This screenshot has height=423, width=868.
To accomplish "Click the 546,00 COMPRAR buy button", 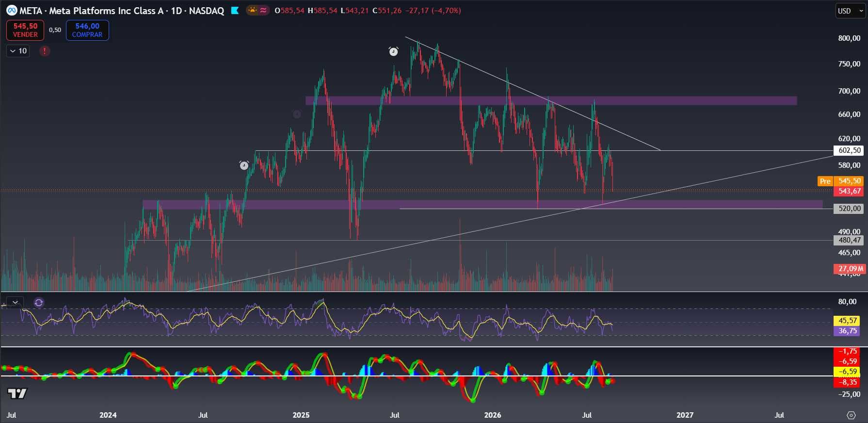I will (87, 30).
